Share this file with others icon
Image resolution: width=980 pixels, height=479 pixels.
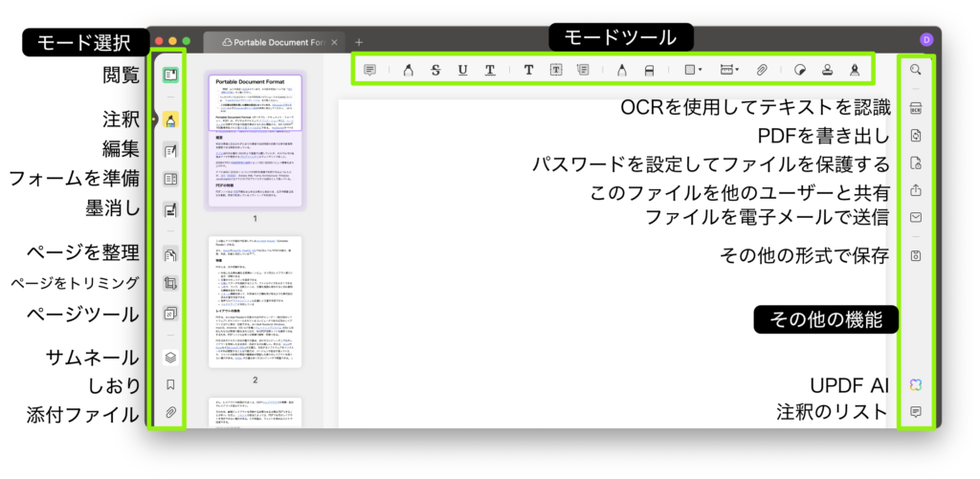[x=916, y=189]
